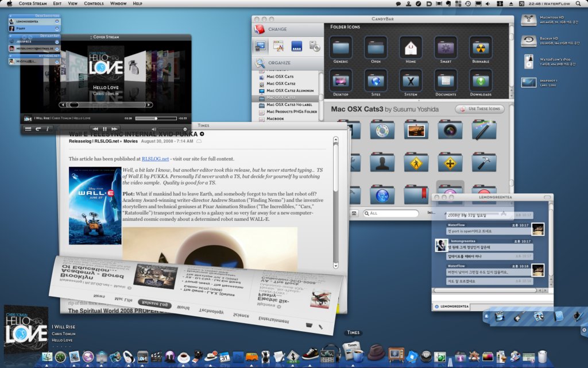Select the magic wand folder in Cats3 set
Screen dimensions: 588x368
click(483, 130)
